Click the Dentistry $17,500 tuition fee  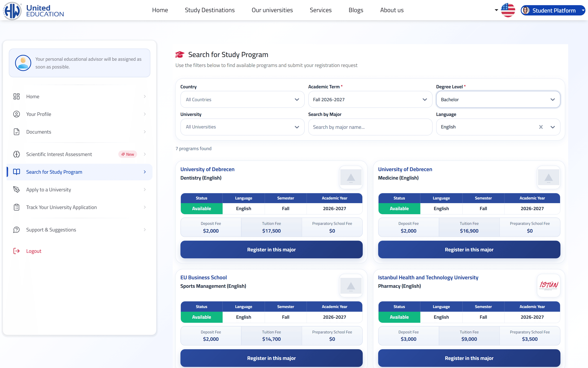(x=271, y=231)
